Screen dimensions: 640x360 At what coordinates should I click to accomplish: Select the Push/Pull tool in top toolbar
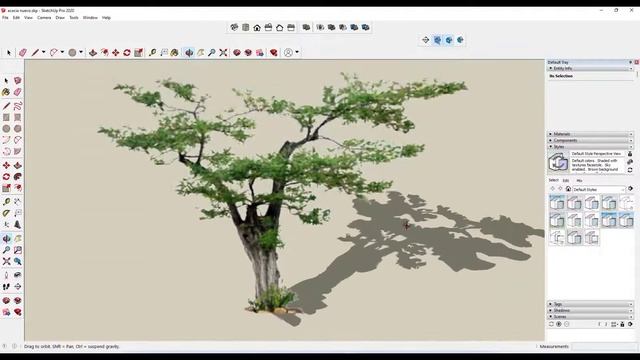pos(93,53)
